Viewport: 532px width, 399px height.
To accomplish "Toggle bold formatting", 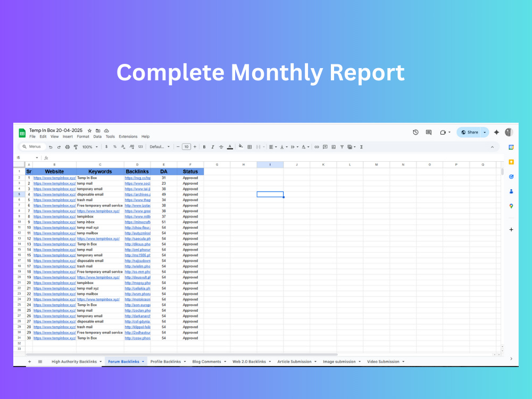I will click(204, 147).
